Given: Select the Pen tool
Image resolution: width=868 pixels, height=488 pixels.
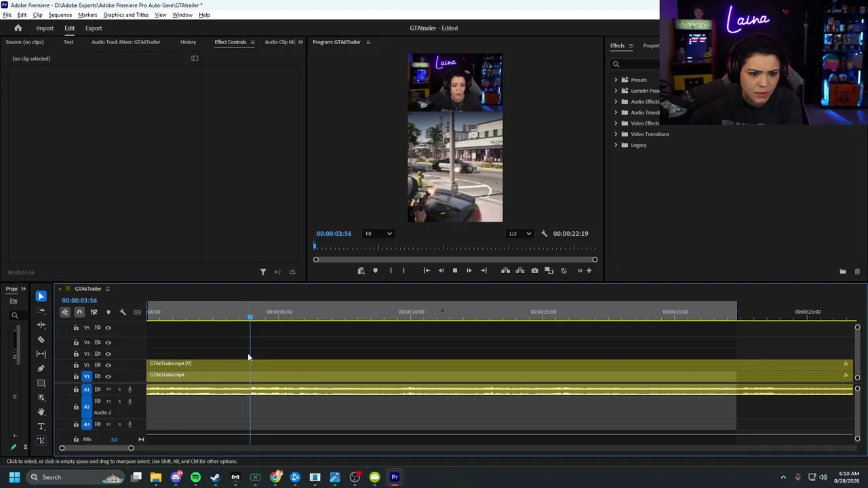Looking at the screenshot, I should (x=41, y=369).
